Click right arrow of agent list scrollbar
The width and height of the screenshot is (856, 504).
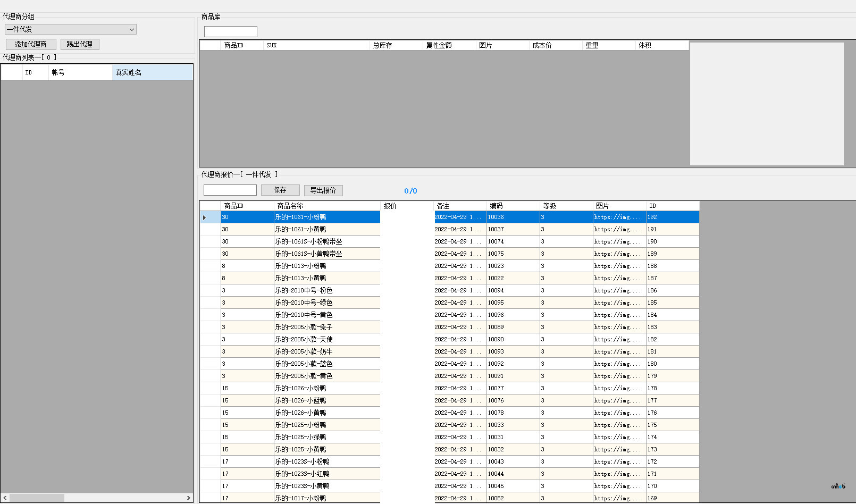click(x=188, y=498)
